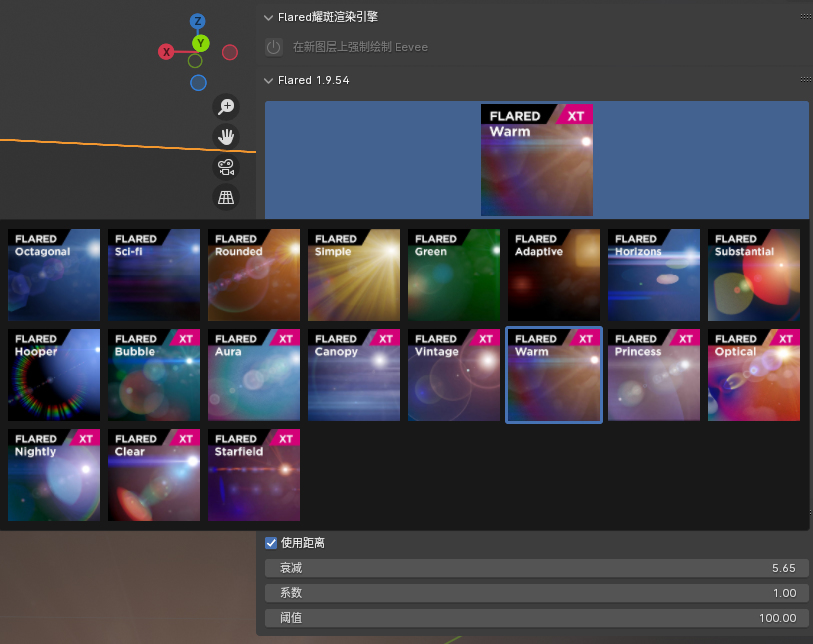
Task: Select the Sci-fi flare preset
Action: 154,275
